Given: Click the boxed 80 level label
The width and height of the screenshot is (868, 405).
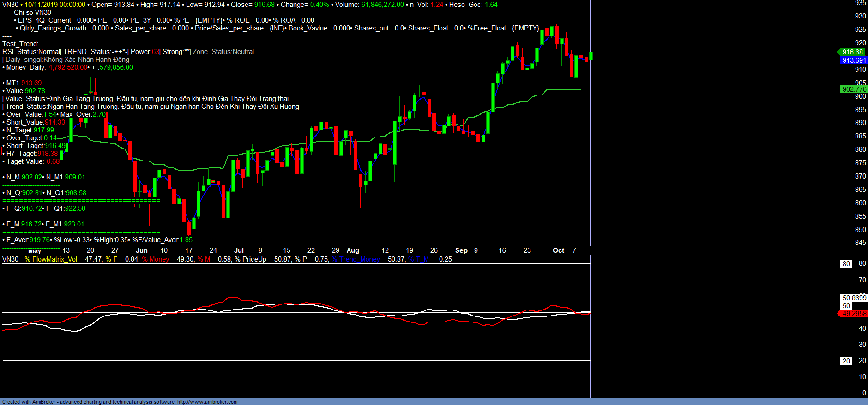Looking at the screenshot, I should [x=846, y=264].
